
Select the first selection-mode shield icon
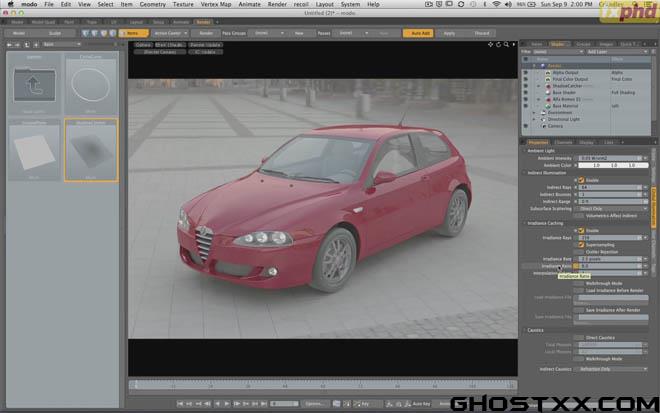[x=86, y=33]
